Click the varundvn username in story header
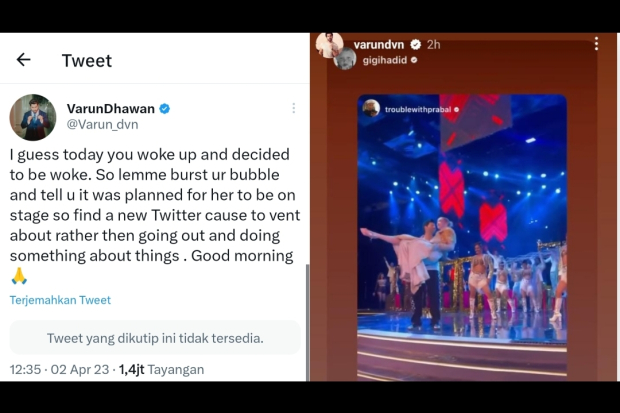The width and height of the screenshot is (620, 413). click(x=379, y=45)
